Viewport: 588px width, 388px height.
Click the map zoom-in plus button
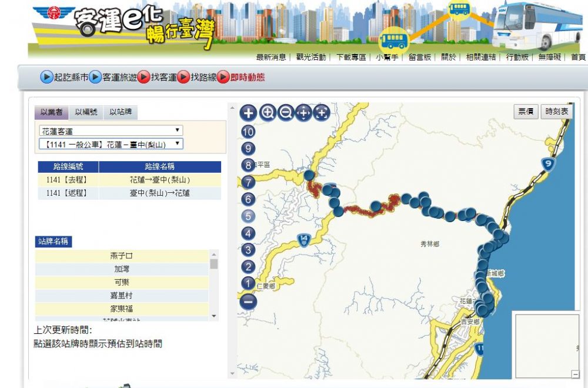[248, 113]
